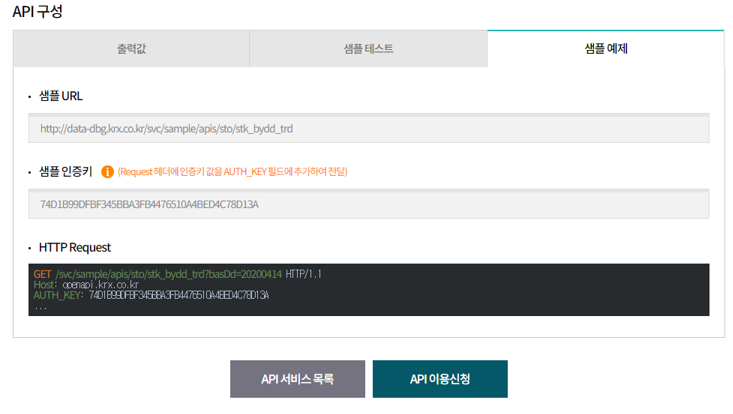Image resolution: width=733 pixels, height=414 pixels.
Task: Select the 샘플 예제 tab
Action: (x=606, y=49)
